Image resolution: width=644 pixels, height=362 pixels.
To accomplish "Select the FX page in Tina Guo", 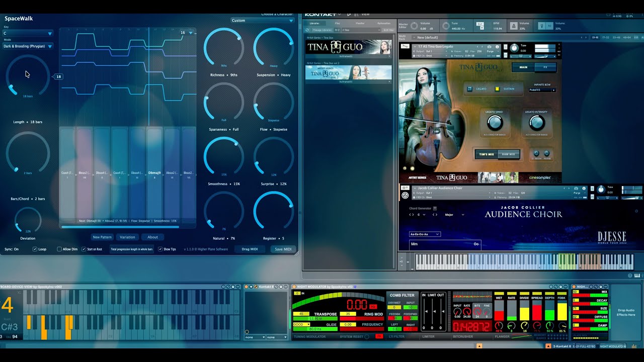I will (545, 67).
